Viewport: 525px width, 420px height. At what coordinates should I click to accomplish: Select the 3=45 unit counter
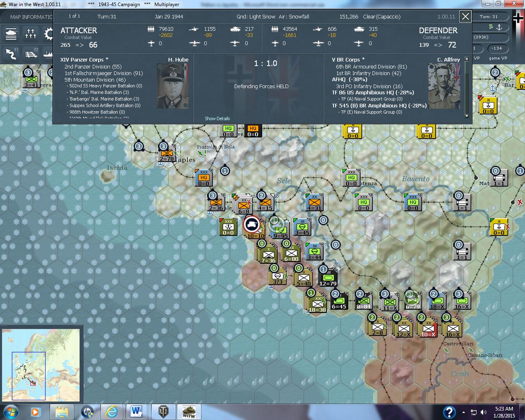pos(302,228)
